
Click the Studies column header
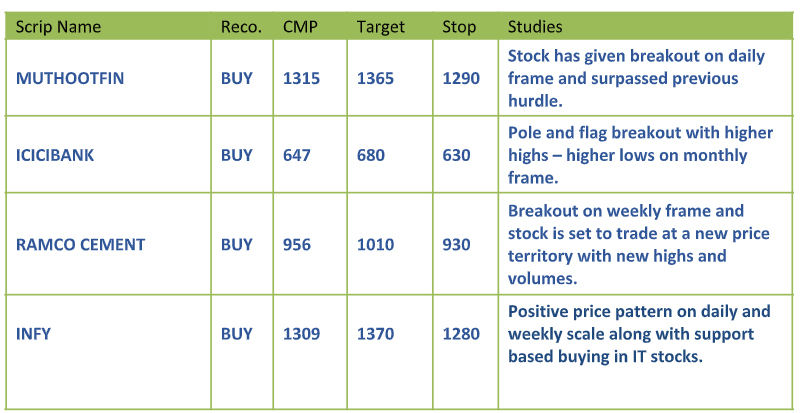tap(535, 26)
